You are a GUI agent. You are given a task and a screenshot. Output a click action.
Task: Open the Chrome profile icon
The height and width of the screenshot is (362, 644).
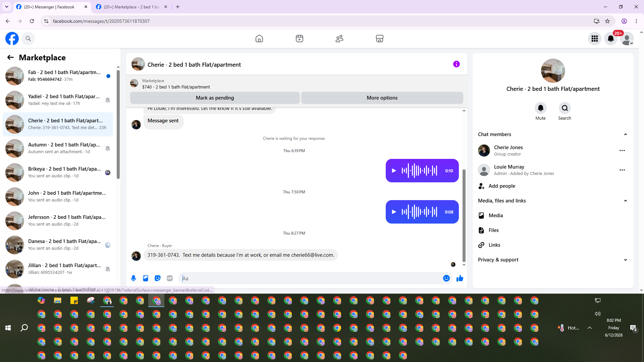point(624,21)
